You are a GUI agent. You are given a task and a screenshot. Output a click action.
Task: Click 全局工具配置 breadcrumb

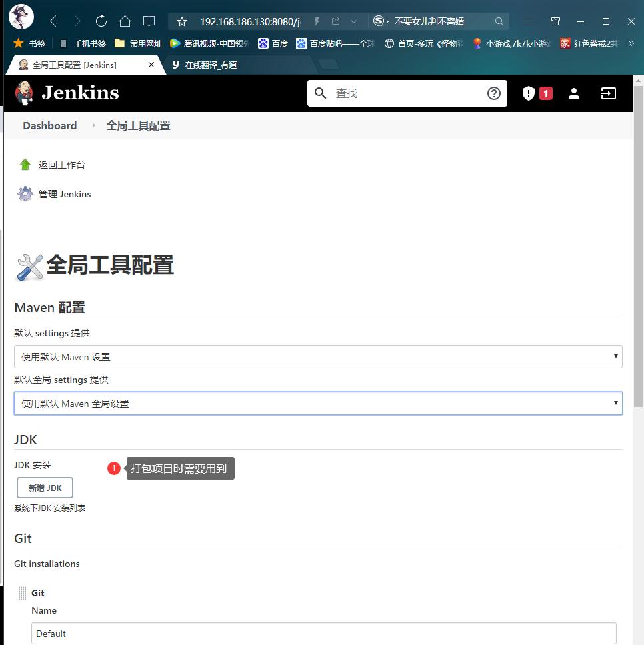point(138,126)
